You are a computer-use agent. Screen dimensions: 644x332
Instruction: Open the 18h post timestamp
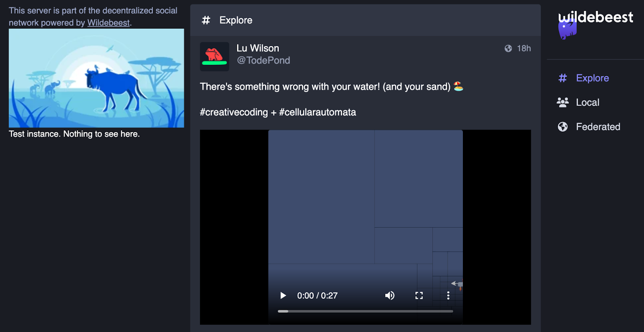click(524, 48)
